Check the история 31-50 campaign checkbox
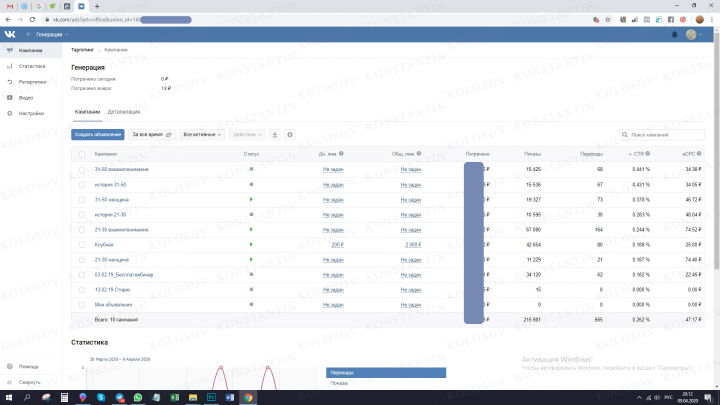The image size is (720, 405). click(82, 185)
